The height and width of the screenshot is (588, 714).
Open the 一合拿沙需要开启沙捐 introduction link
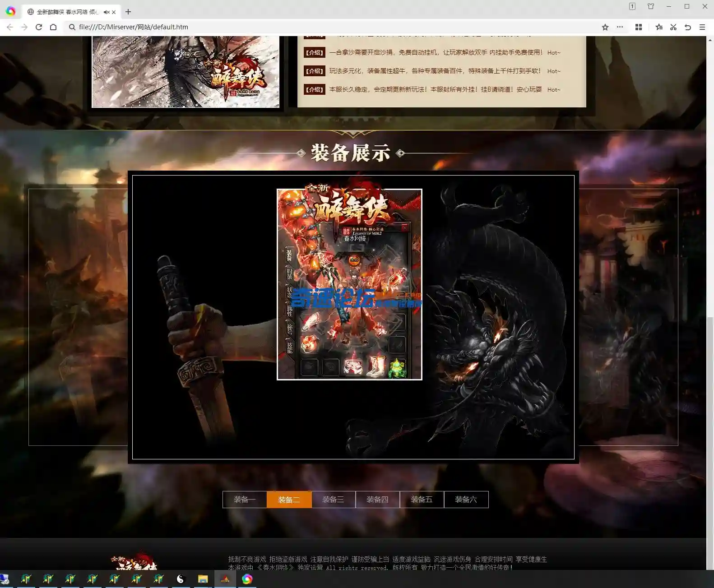[436, 52]
